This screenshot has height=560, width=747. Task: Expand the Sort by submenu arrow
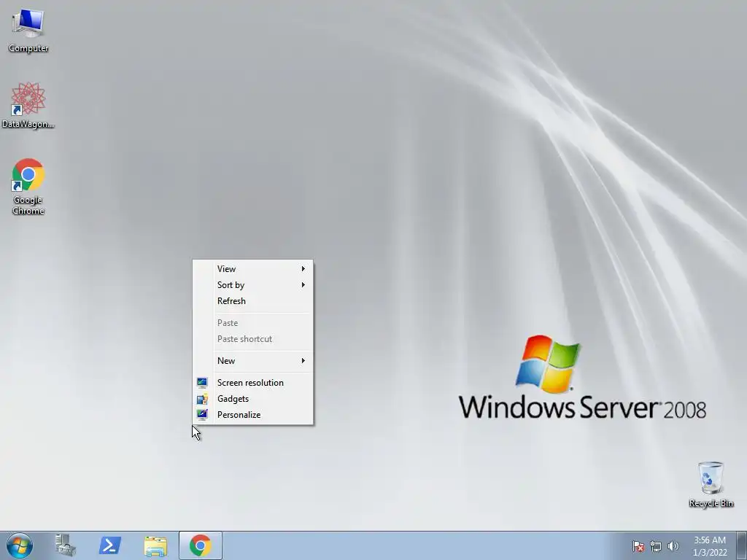coord(303,285)
